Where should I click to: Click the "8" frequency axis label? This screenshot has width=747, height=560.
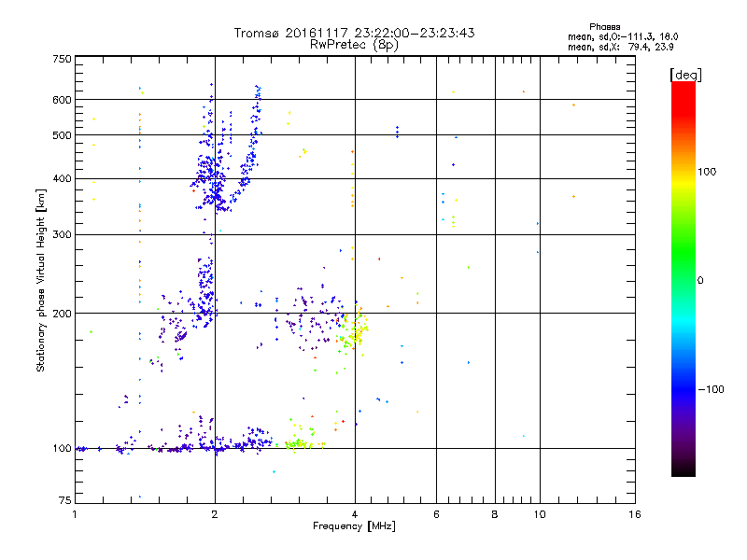495,514
